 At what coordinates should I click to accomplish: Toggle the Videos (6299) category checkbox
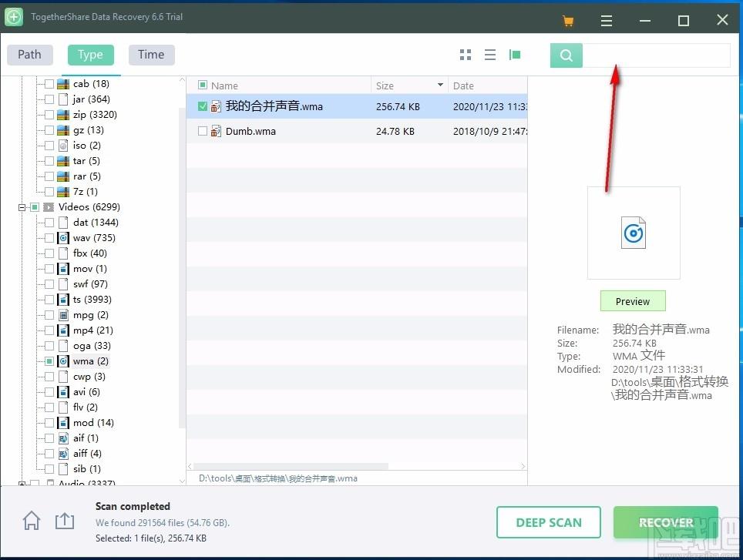tap(34, 207)
